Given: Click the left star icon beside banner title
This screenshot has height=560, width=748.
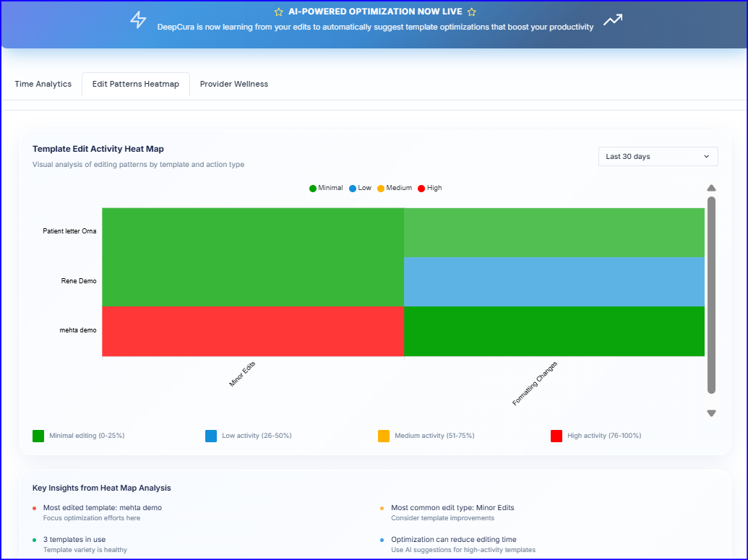Looking at the screenshot, I should 279,12.
